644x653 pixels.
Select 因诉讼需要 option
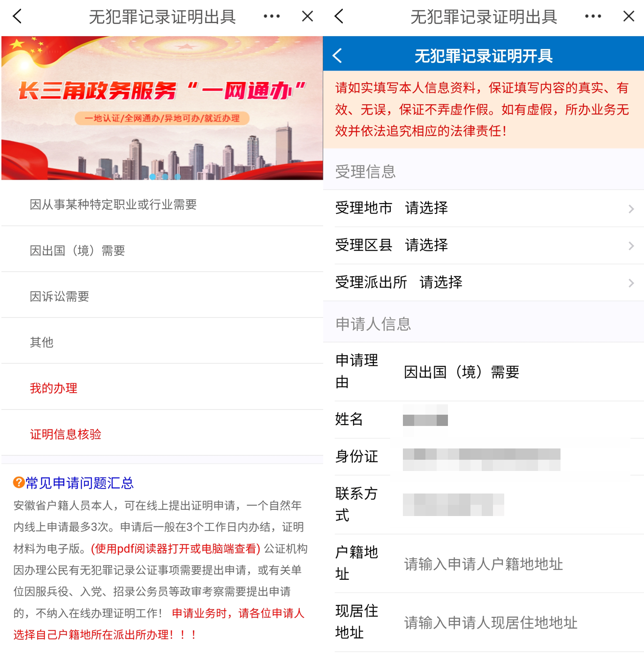[x=162, y=296]
